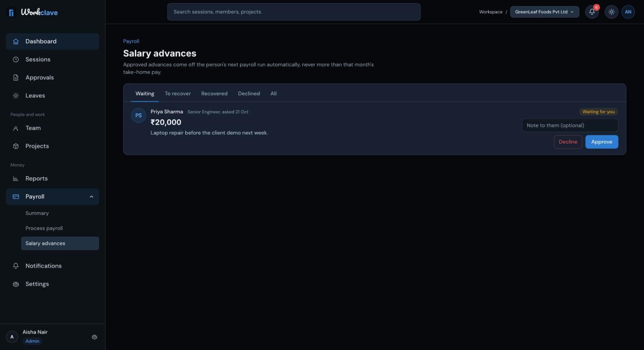Viewport: 644px width, 350px height.
Task: Click the Payroll breadcrumb link
Action: (x=131, y=41)
